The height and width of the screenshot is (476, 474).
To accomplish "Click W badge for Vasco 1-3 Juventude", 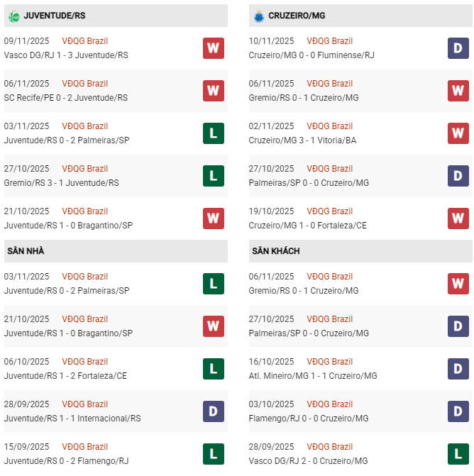I will pyautogui.click(x=213, y=48).
